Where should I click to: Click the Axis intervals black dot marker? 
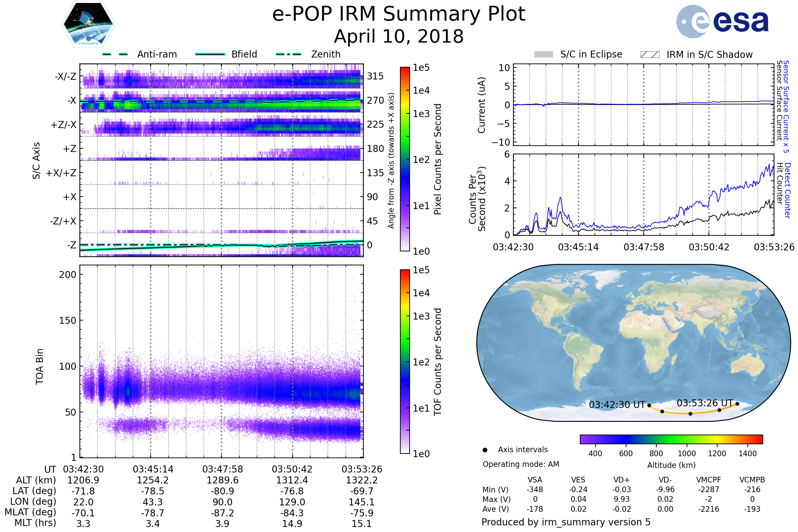point(485,450)
